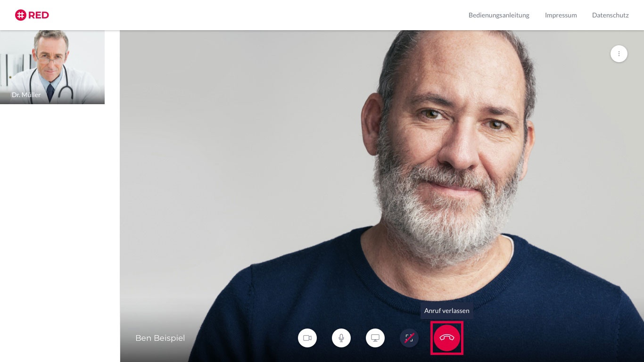The width and height of the screenshot is (644, 362).
Task: Click the RED logo in the header
Action: pyautogui.click(x=32, y=15)
